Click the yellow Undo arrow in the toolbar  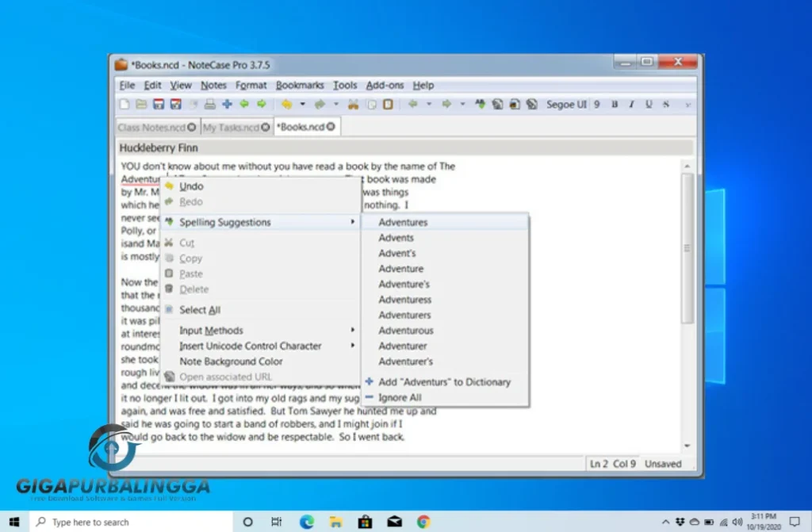coord(286,104)
